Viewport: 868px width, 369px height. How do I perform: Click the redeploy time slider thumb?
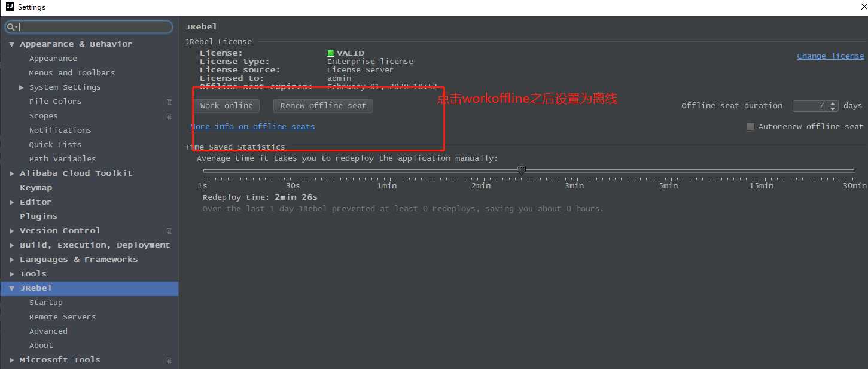[521, 170]
